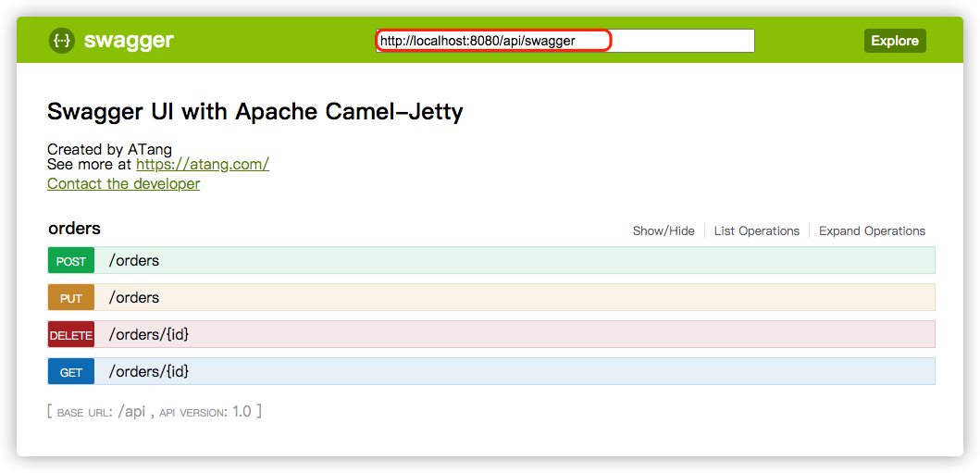The width and height of the screenshot is (980, 473).
Task: Click List Operations for orders
Action: [x=757, y=231]
